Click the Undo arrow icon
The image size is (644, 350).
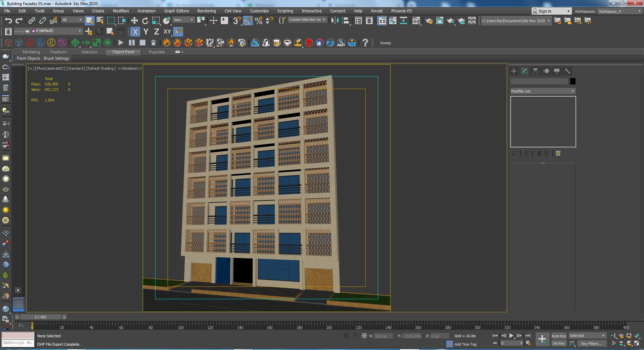8,21
